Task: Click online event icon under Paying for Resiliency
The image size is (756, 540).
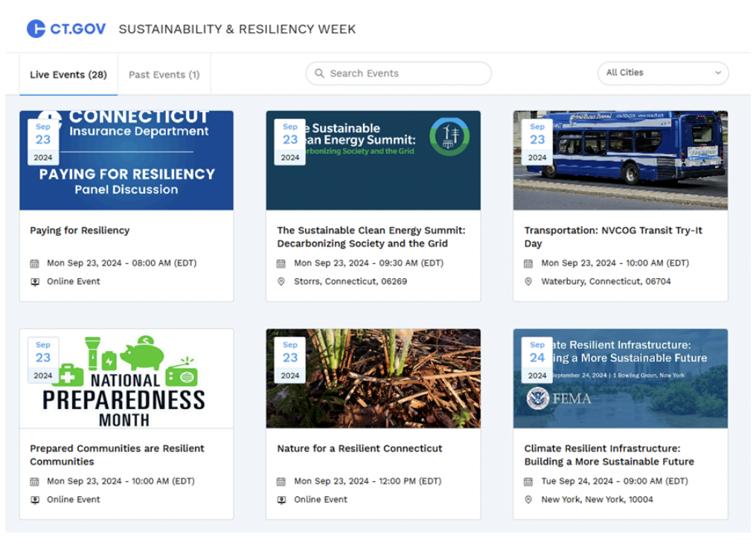Action: click(x=34, y=282)
